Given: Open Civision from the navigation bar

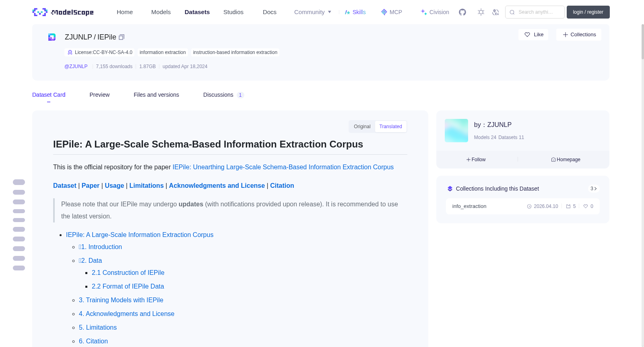Looking at the screenshot, I should pos(435,12).
